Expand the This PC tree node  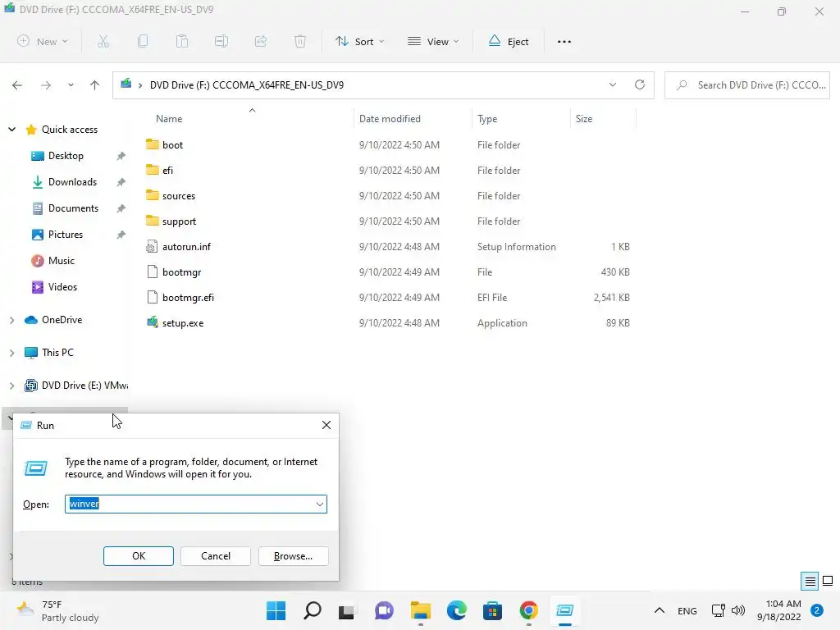click(x=11, y=353)
